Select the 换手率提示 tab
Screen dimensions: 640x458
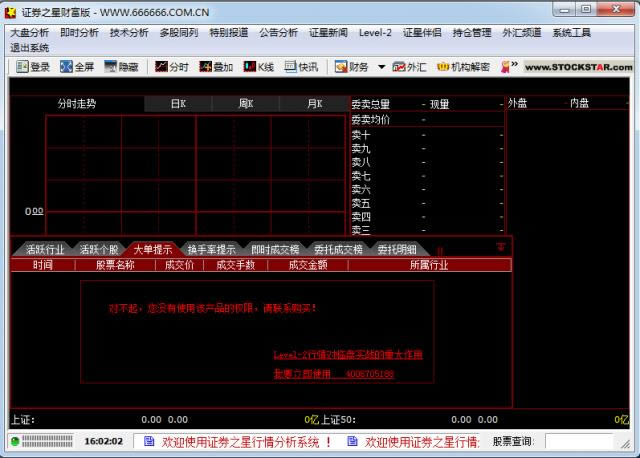[x=211, y=250]
